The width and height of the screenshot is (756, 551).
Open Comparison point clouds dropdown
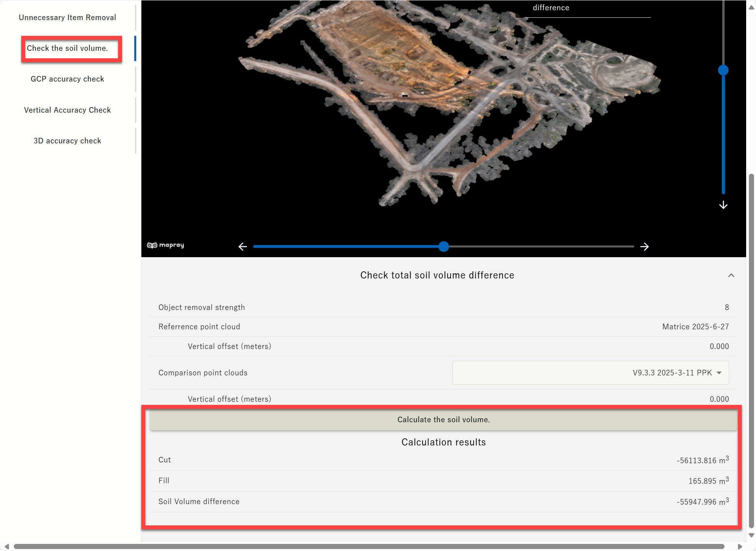pyautogui.click(x=591, y=373)
